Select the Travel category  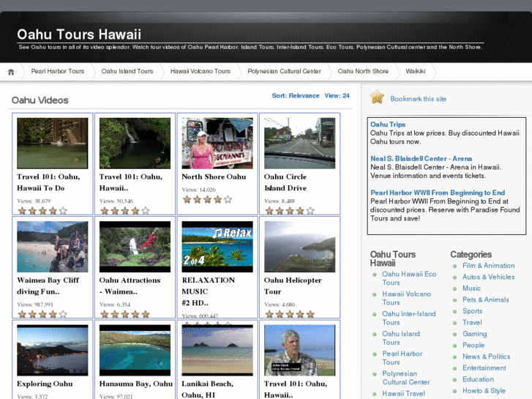(x=472, y=323)
